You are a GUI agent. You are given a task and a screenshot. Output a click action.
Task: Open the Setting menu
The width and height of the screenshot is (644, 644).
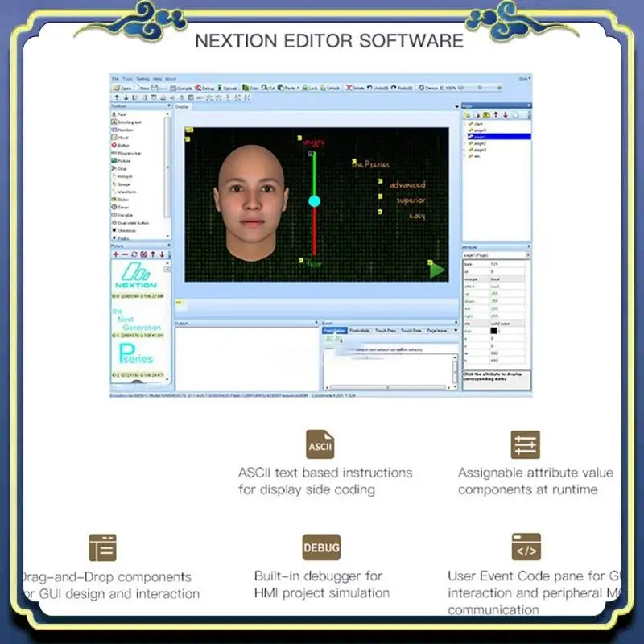[x=143, y=78]
